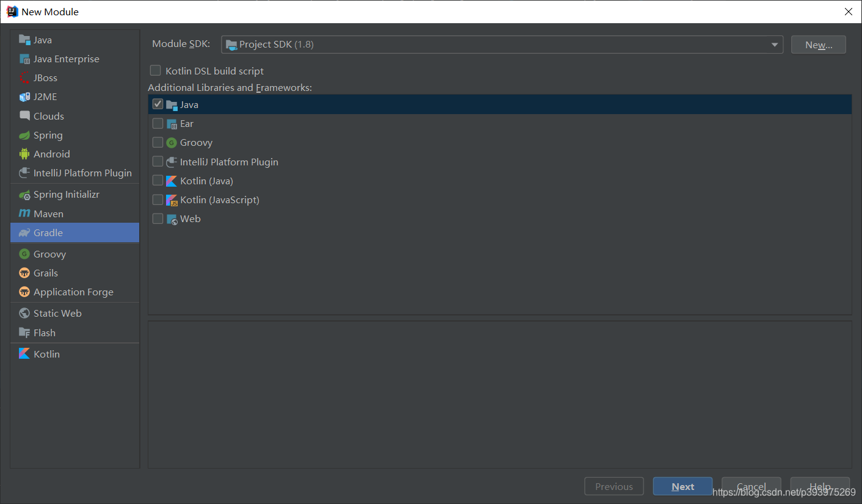The width and height of the screenshot is (862, 504).
Task: Check the IntelliJ Platform Plugin framework checkbox
Action: pos(158,161)
